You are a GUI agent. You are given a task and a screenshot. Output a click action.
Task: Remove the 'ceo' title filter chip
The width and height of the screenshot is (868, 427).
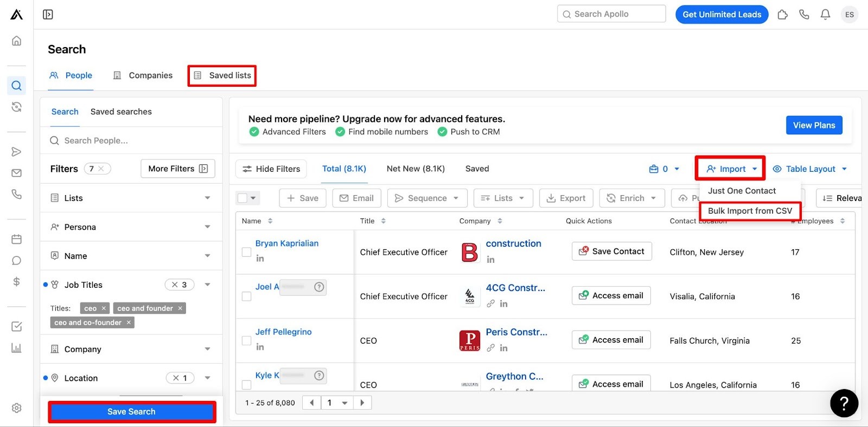tap(104, 308)
